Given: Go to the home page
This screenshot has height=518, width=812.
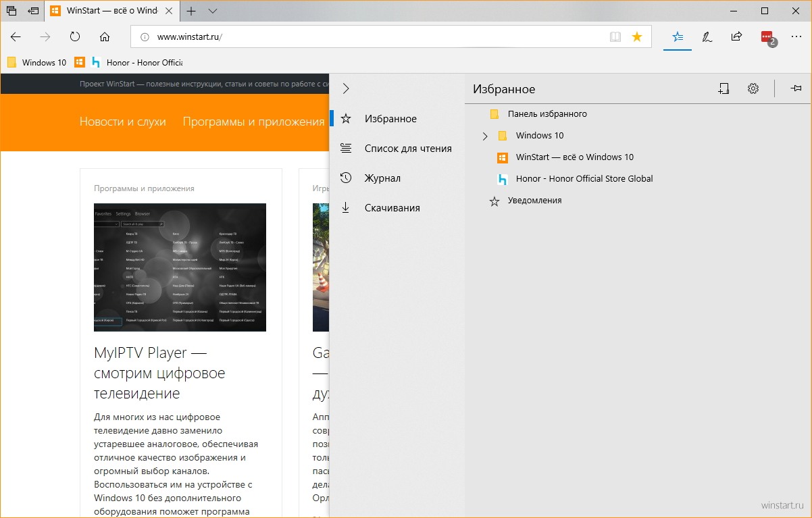Looking at the screenshot, I should tap(105, 37).
